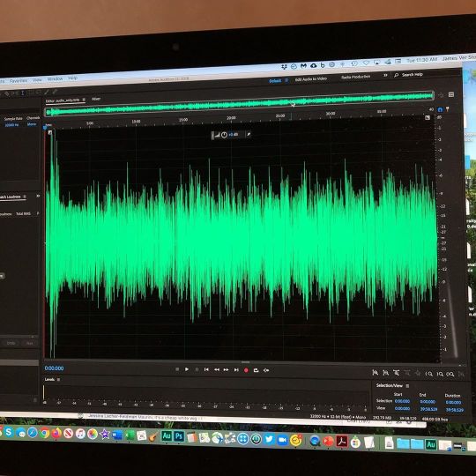Click the Fast Forward button
Image resolution: width=476 pixels, height=476 pixels.
(x=227, y=369)
